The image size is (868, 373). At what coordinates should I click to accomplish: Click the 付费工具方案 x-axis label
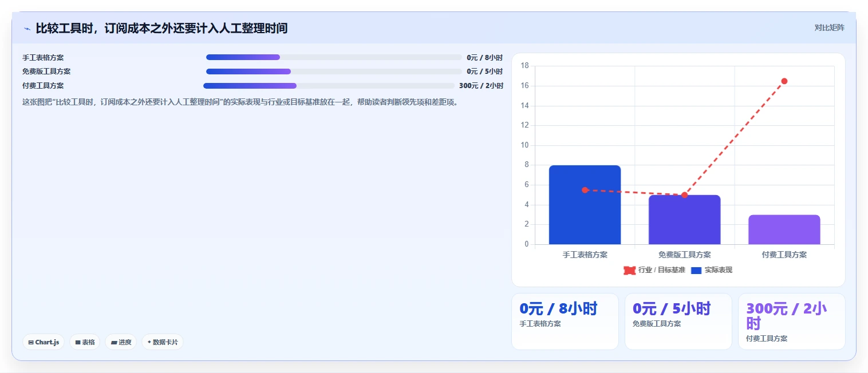784,255
